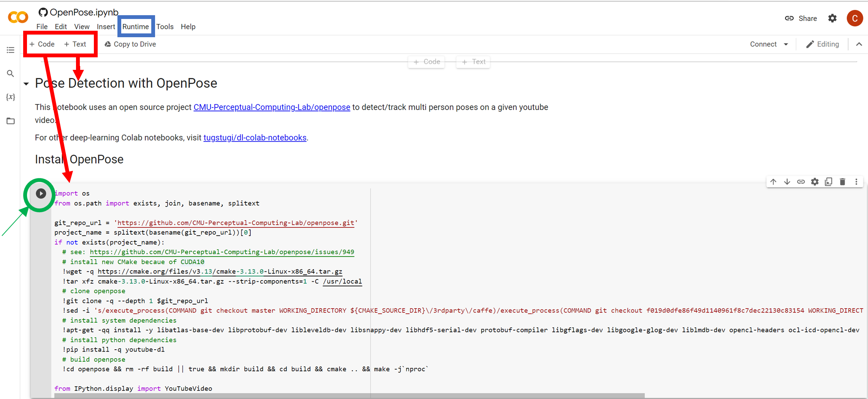Collapse the header with the chevron
The height and width of the screenshot is (399, 868).
(x=859, y=44)
